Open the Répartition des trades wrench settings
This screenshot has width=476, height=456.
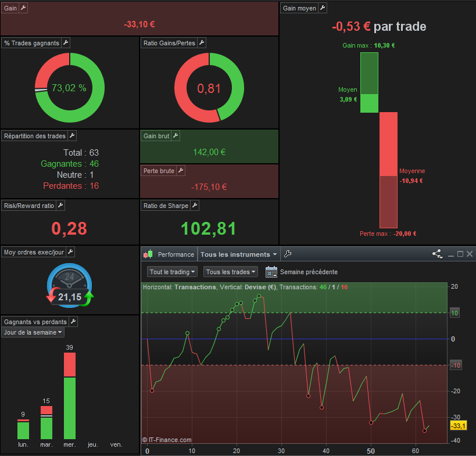click(72, 135)
